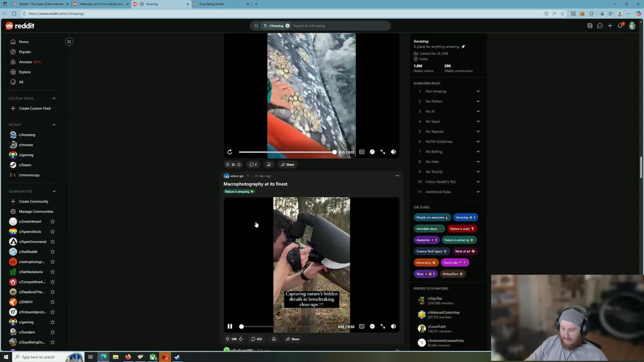Remove r/Amazing search scope chip

[288, 26]
